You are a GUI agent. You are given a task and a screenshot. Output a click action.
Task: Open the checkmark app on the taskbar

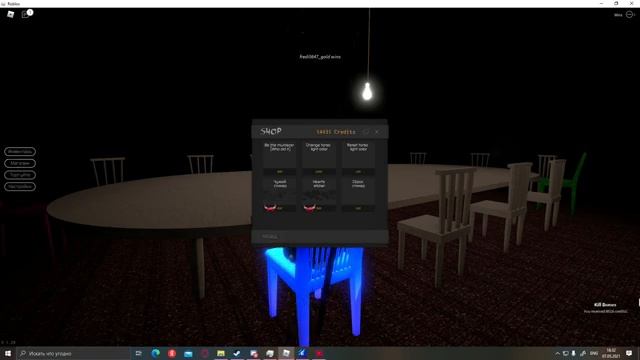coord(237,353)
